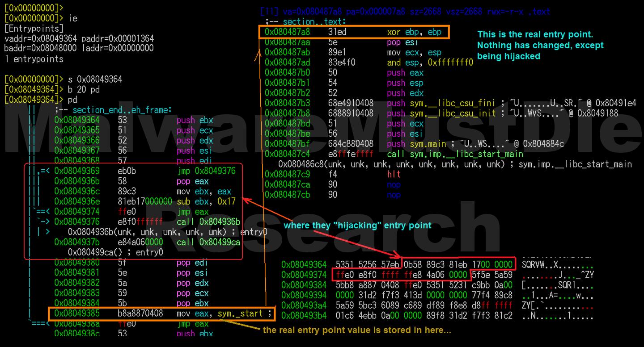Click the "sym.main" symbol in the push line
The width and height of the screenshot is (644, 347).
pos(428,144)
